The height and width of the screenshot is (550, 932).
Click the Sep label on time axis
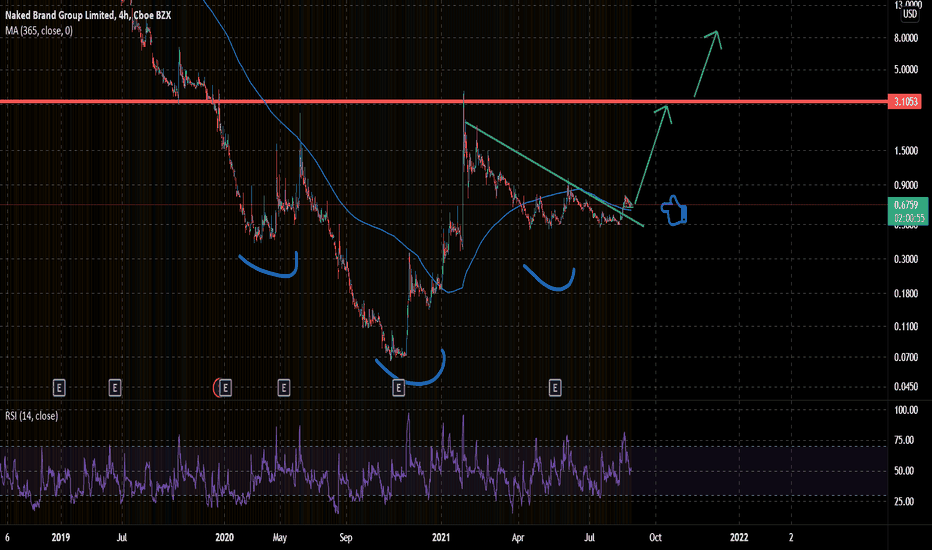(346, 538)
